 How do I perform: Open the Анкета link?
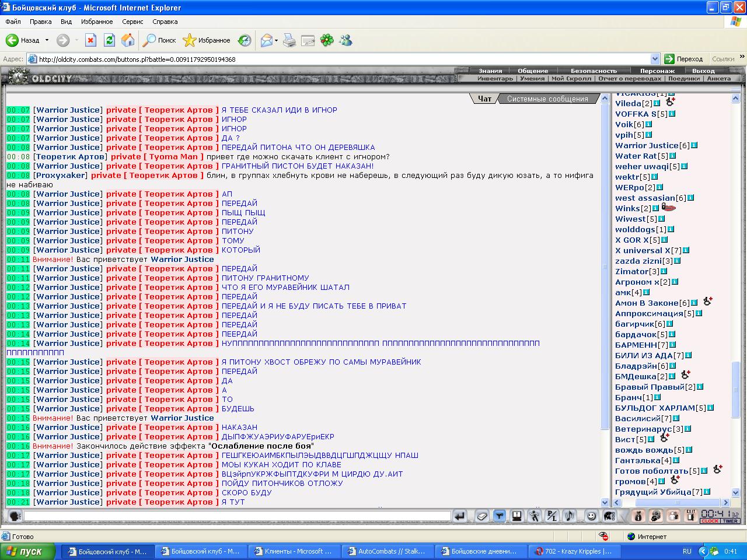tap(718, 78)
